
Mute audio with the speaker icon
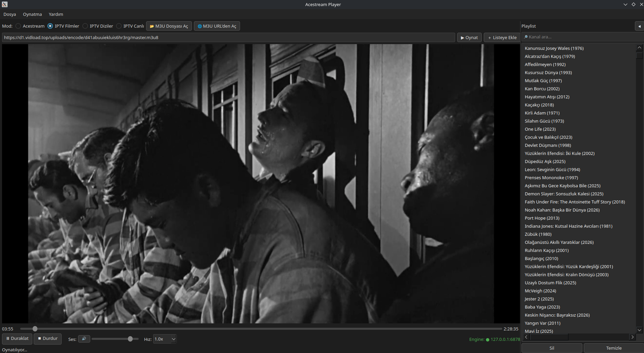[x=84, y=339]
